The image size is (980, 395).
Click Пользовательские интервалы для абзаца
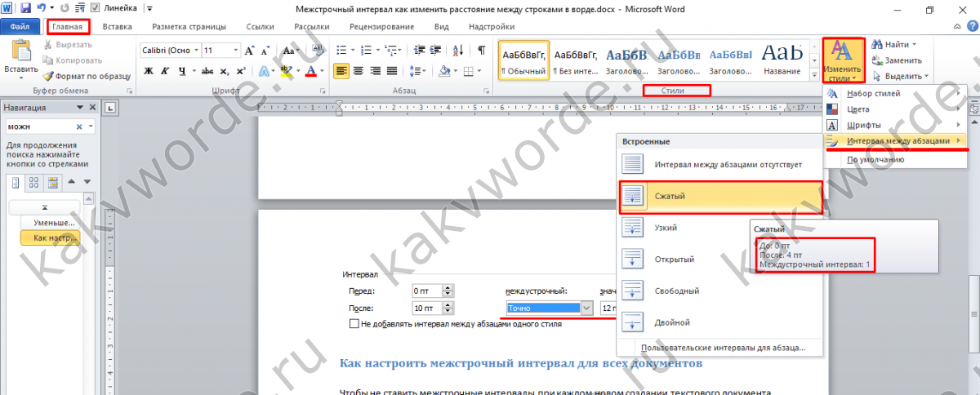[723, 348]
